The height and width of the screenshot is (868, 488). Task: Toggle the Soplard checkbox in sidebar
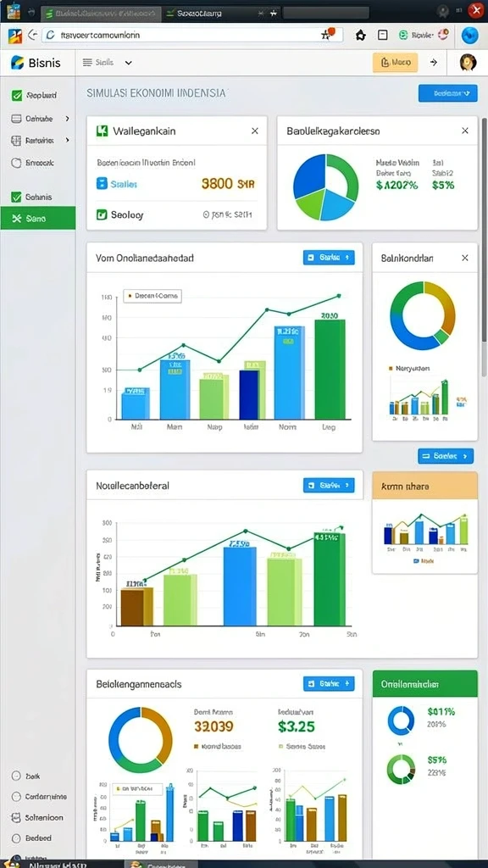point(17,95)
